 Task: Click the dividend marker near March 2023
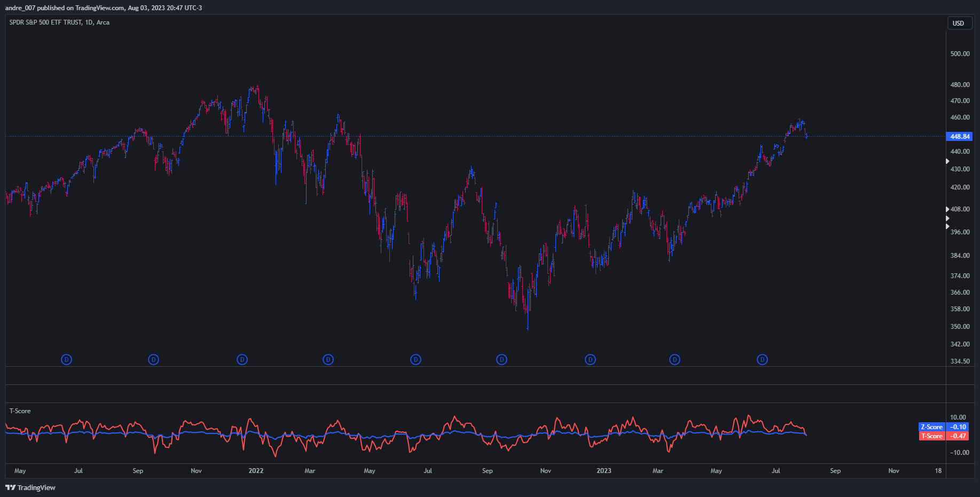click(x=675, y=360)
